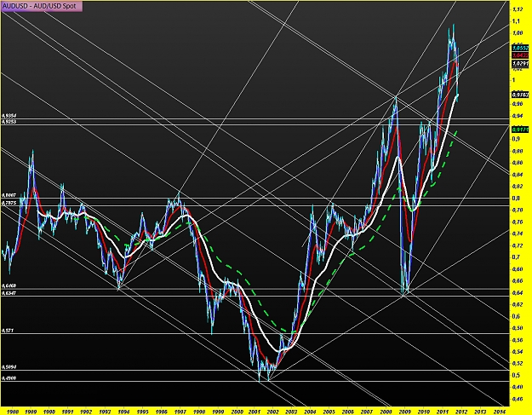This screenshot has width=532, height=415.
Task: Click the 2012 year label
Action: click(x=461, y=412)
